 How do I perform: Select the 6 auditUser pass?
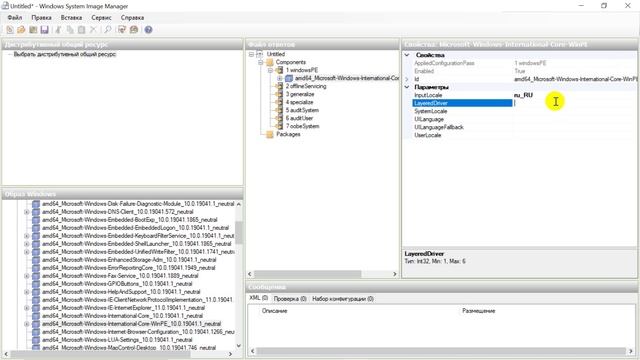299,118
